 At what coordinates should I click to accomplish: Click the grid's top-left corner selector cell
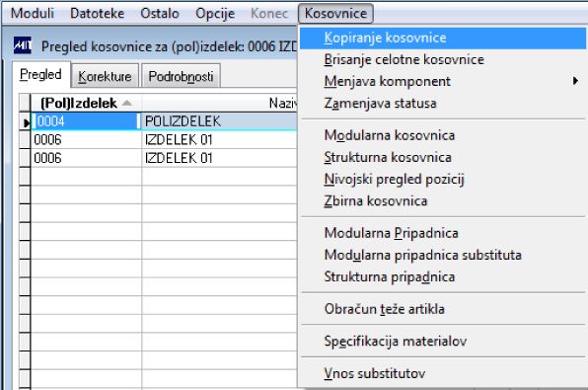(x=25, y=103)
